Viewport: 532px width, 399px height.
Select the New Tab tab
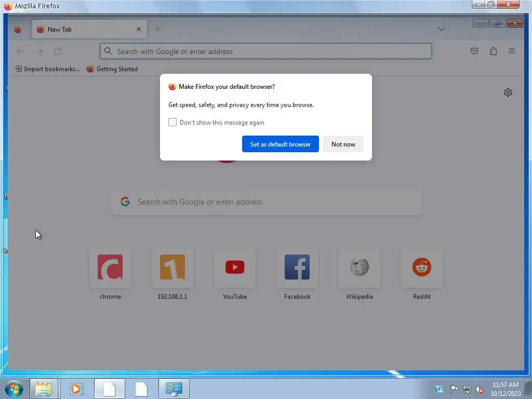coord(89,29)
